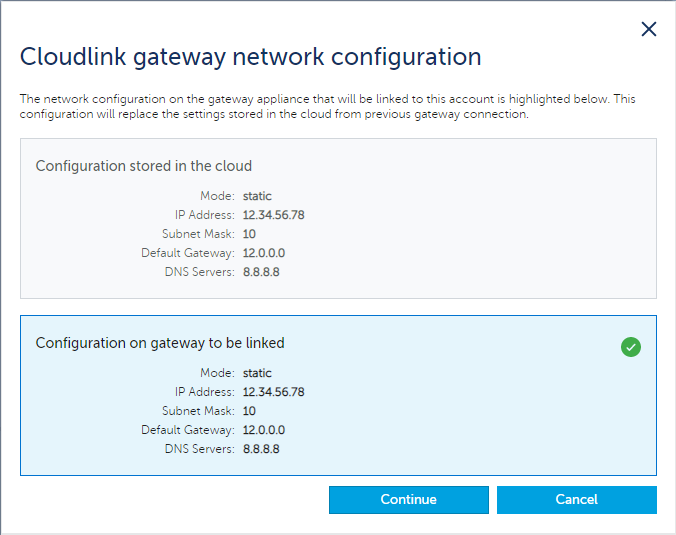The height and width of the screenshot is (535, 676).
Task: Click the 'DNS Servers:' label in the cloud panel
Action: pyautogui.click(x=199, y=272)
